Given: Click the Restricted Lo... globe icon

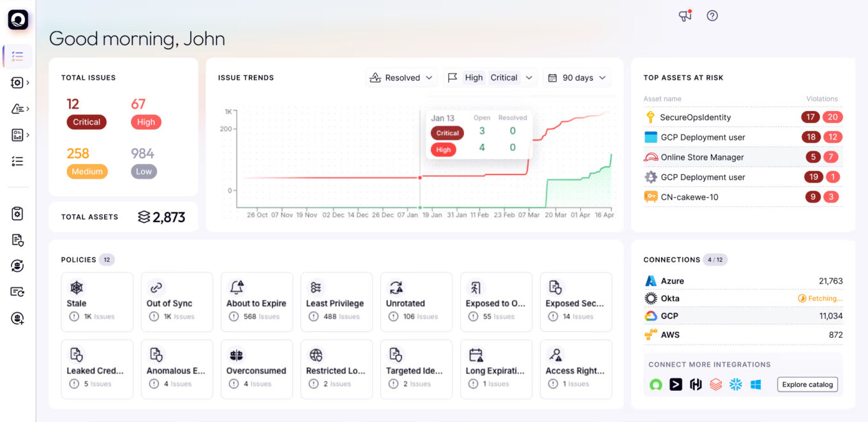Looking at the screenshot, I should pyautogui.click(x=316, y=355).
